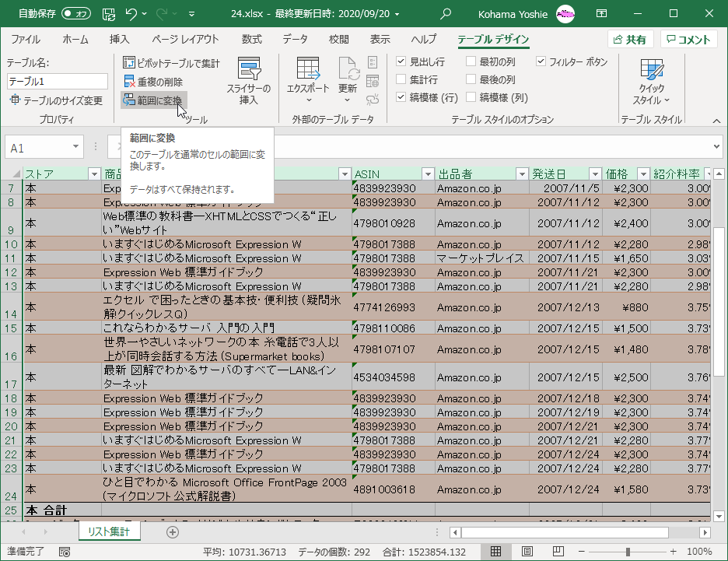This screenshot has width=728, height=561.
Task: Open the Name Box dropdown arrow
Action: [x=75, y=147]
